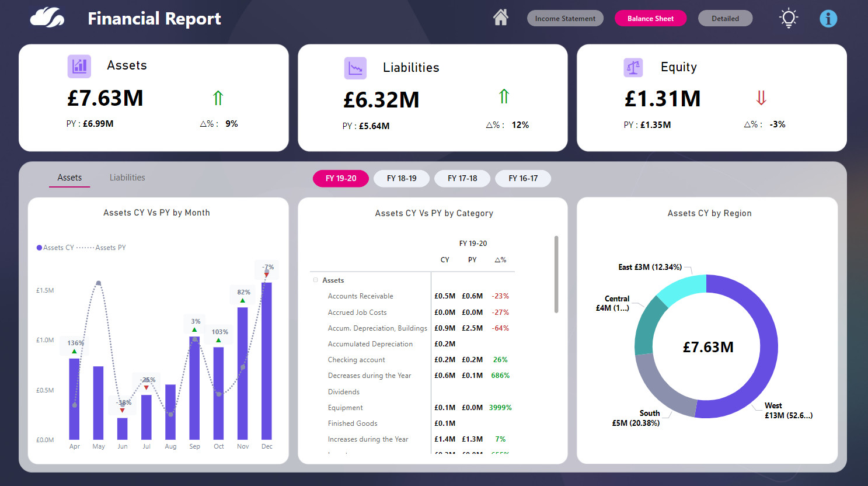
Task: Toggle the light bulb theme icon
Action: click(x=789, y=18)
